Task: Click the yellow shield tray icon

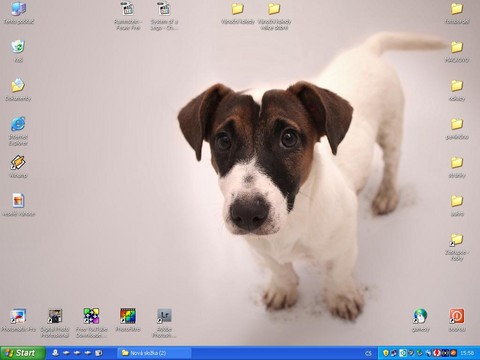Action: (386, 353)
